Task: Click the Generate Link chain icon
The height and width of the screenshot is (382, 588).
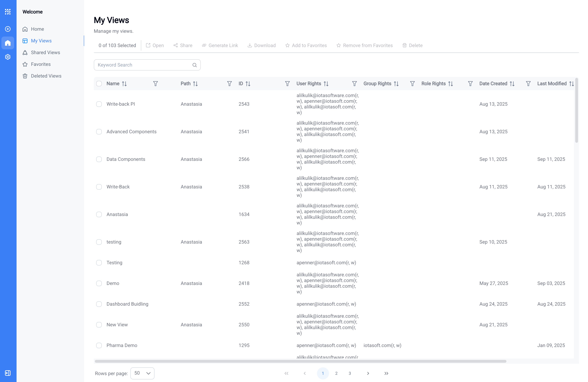Action: (204, 45)
